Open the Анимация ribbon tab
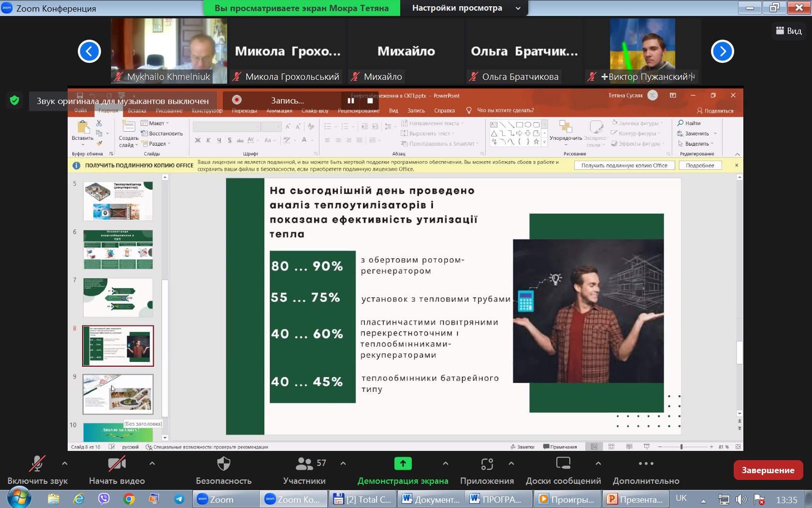This screenshot has width=812, height=508. point(279,111)
